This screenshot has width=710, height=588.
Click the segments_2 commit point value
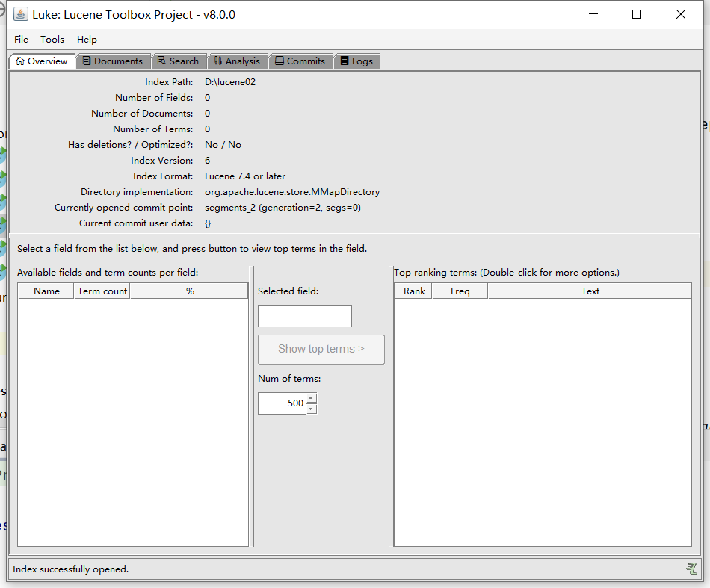[x=283, y=208]
